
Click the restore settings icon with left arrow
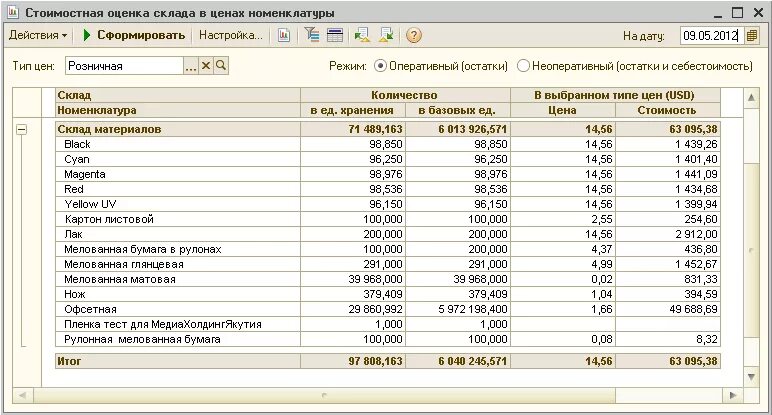pyautogui.click(x=362, y=35)
